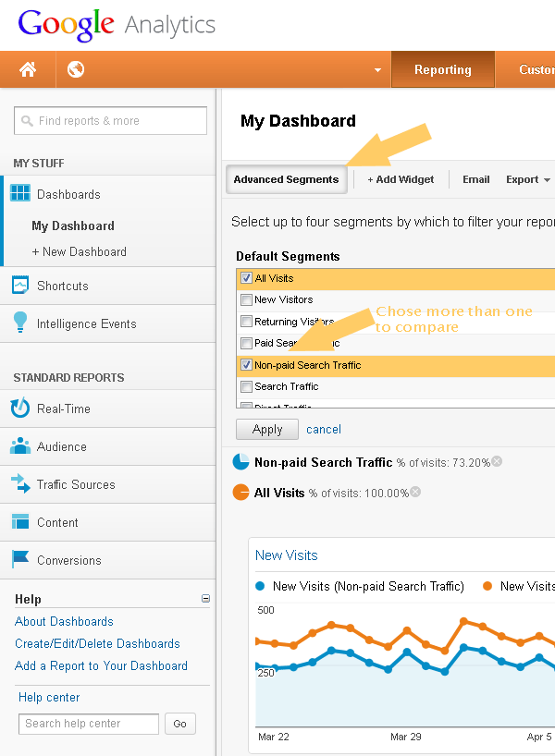This screenshot has height=756, width=555.
Task: Click the Real-Time clock icon
Action: pos(20,408)
